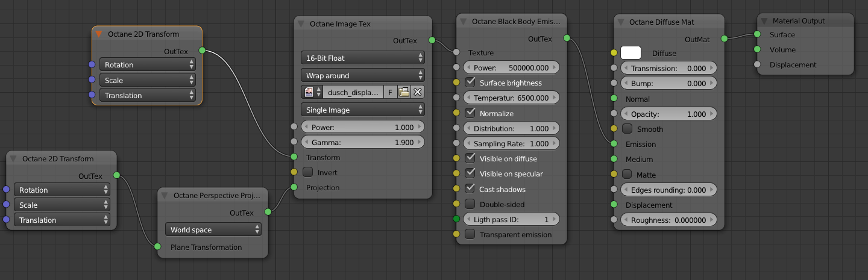Toggle fake user F button for image
Image resolution: width=868 pixels, height=280 pixels.
tap(390, 92)
